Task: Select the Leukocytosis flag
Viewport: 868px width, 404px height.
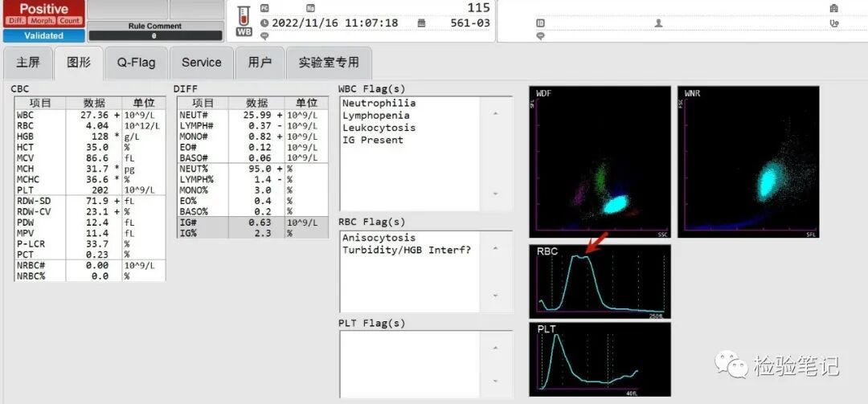Action: tap(379, 127)
